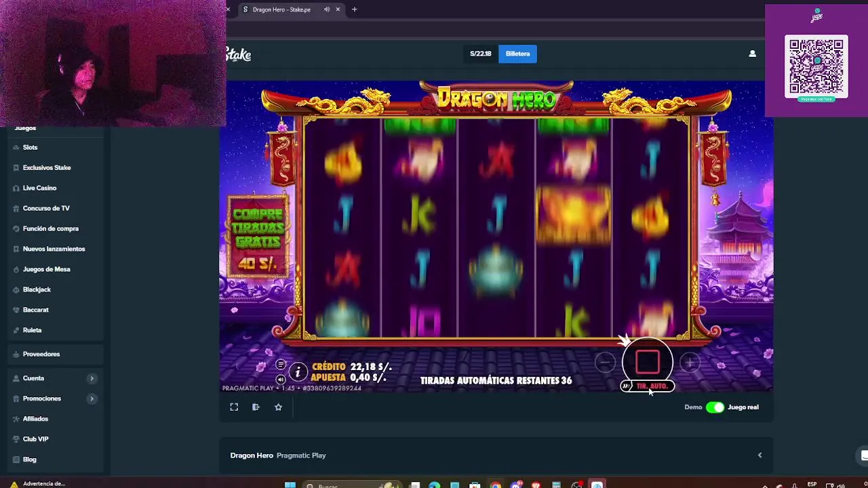
Task: Toggle the Demo / Juego real switch
Action: 715,407
